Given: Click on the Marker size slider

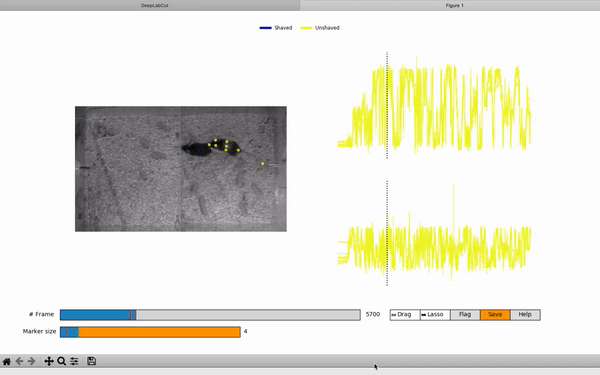Looking at the screenshot, I should pos(150,332).
